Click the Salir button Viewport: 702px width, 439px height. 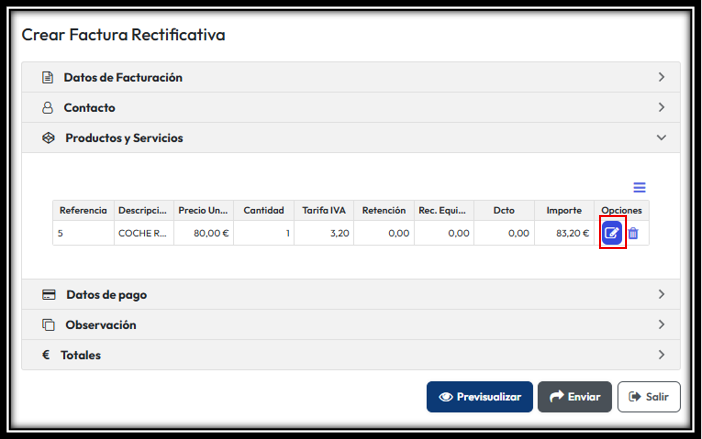pyautogui.click(x=648, y=397)
